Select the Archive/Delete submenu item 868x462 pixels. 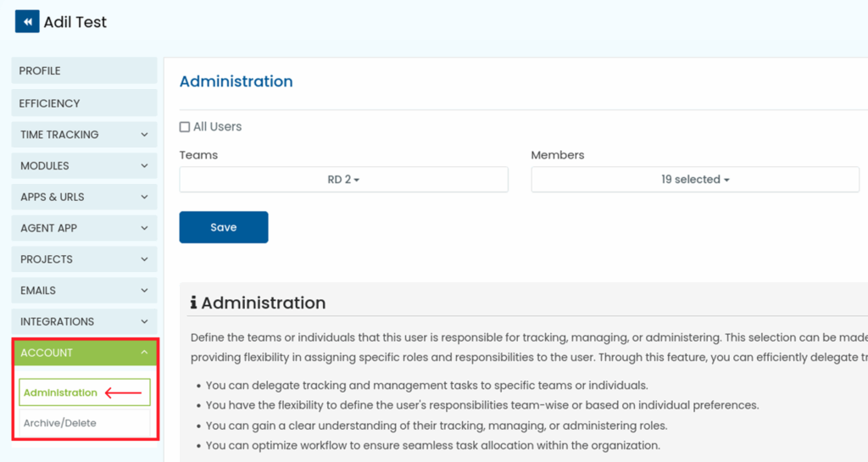click(x=60, y=423)
